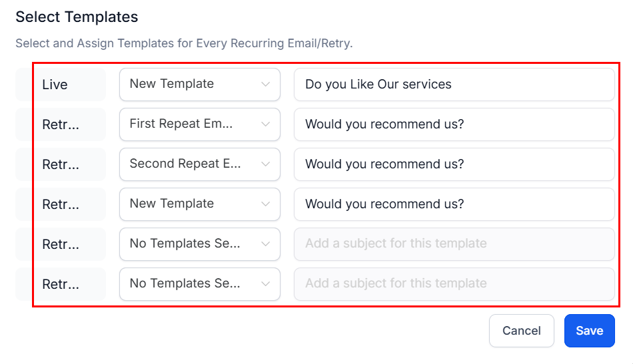Screen dimensions: 633x364
Task: Click the bottom empty "Add a subject" field
Action: coord(454,284)
